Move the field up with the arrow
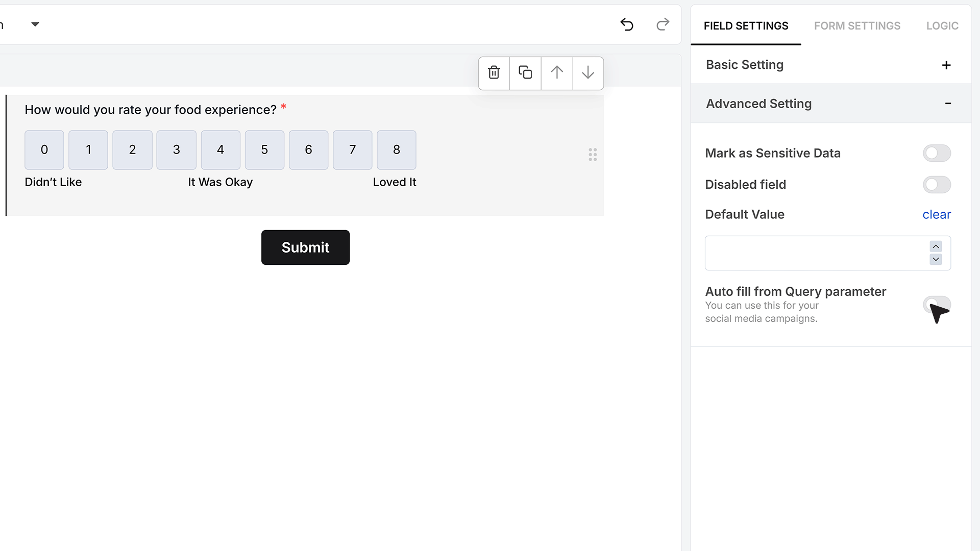Viewport: 980px width, 551px height. 557,73
